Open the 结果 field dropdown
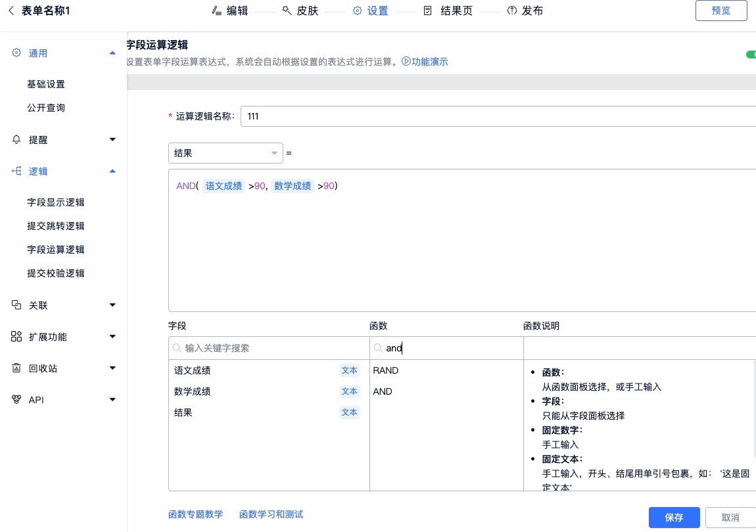756x532 pixels. coord(225,153)
